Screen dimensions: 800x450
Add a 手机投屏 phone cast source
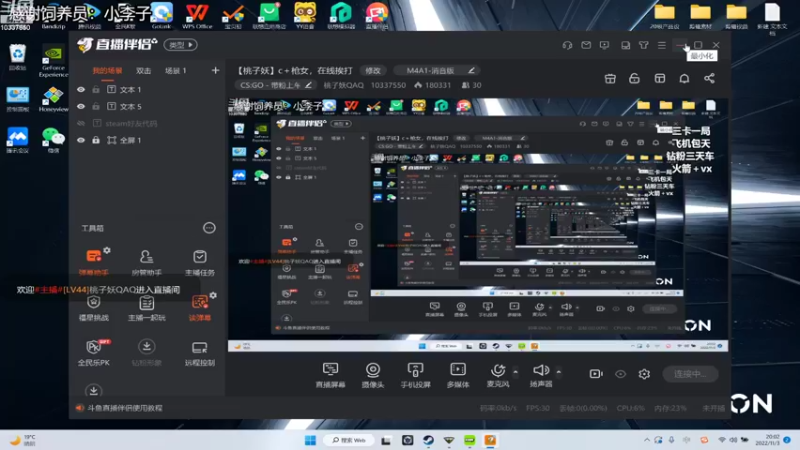[415, 375]
